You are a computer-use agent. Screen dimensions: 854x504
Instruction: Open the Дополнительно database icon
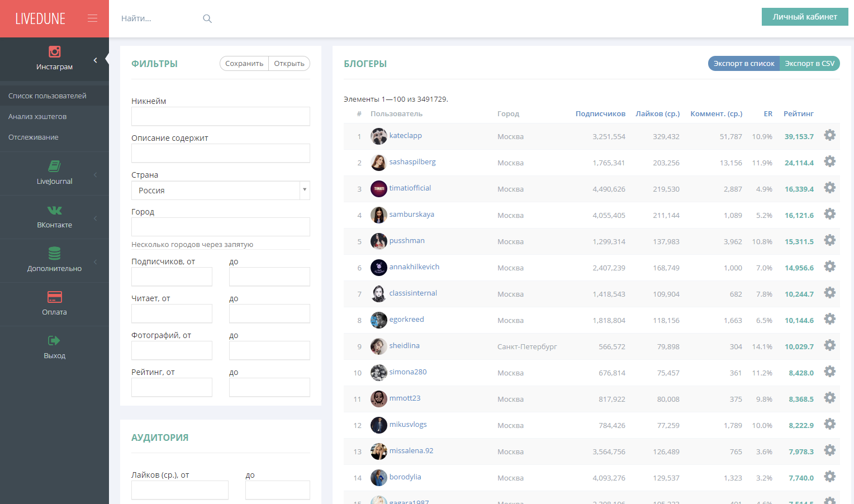54,253
